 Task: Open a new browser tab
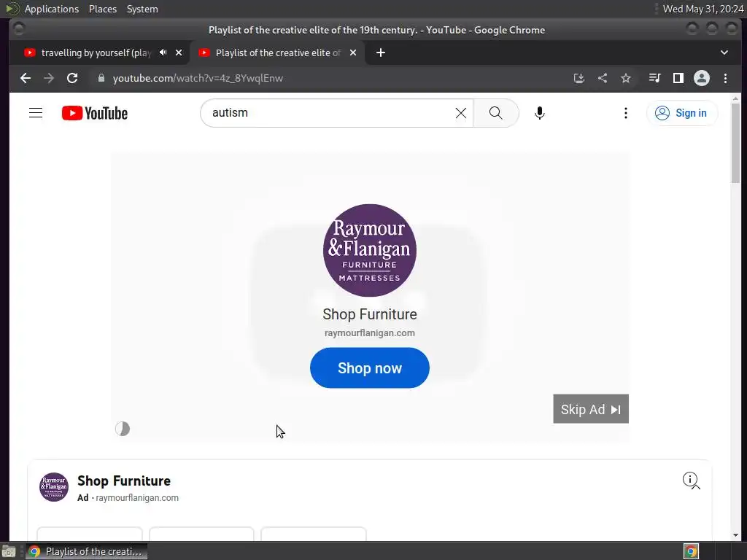click(x=381, y=52)
